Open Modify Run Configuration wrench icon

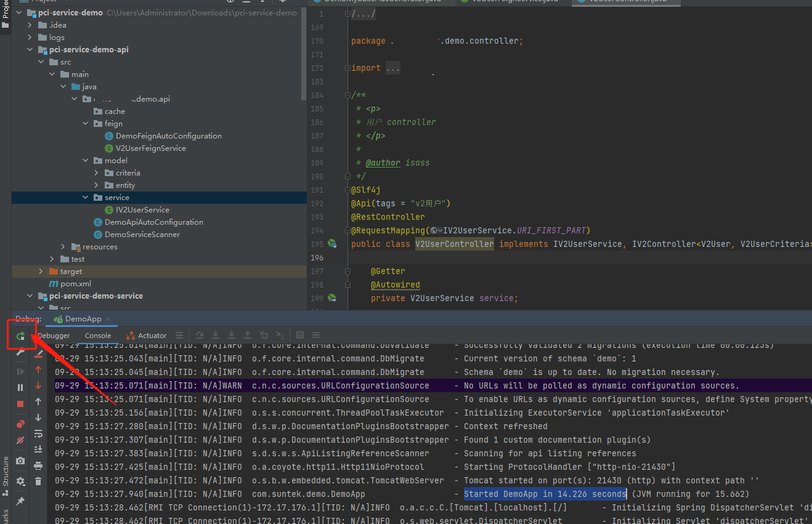[20, 352]
